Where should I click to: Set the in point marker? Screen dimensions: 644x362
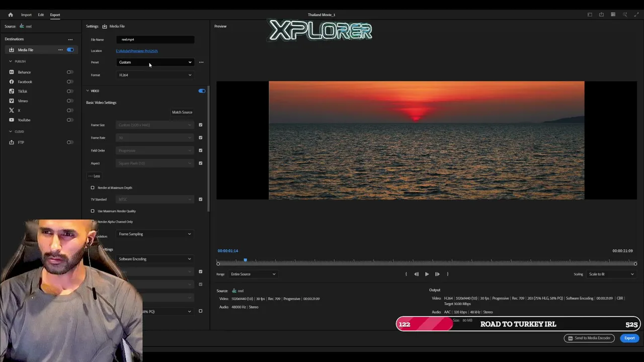(406, 274)
